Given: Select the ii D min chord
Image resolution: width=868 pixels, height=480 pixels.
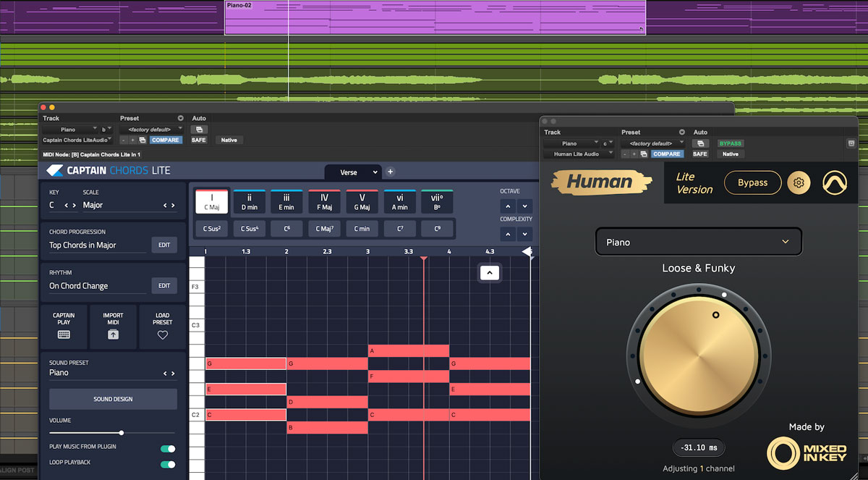Looking at the screenshot, I should [x=249, y=202].
